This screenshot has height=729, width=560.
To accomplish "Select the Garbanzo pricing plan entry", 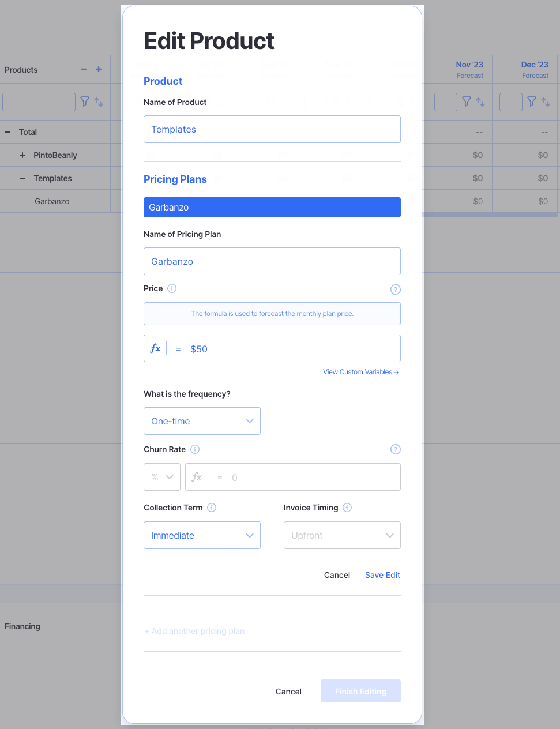I will (272, 207).
